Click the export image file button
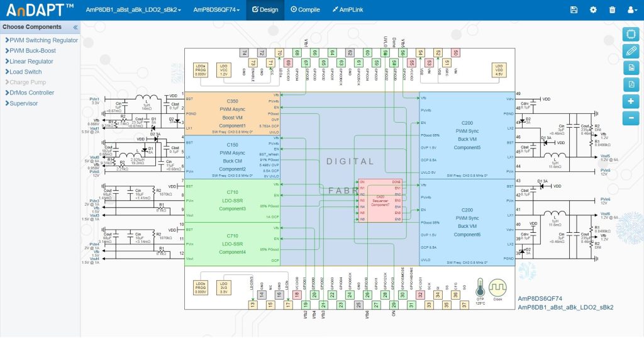Image resolution: width=644 pixels, height=338 pixels. tap(631, 68)
